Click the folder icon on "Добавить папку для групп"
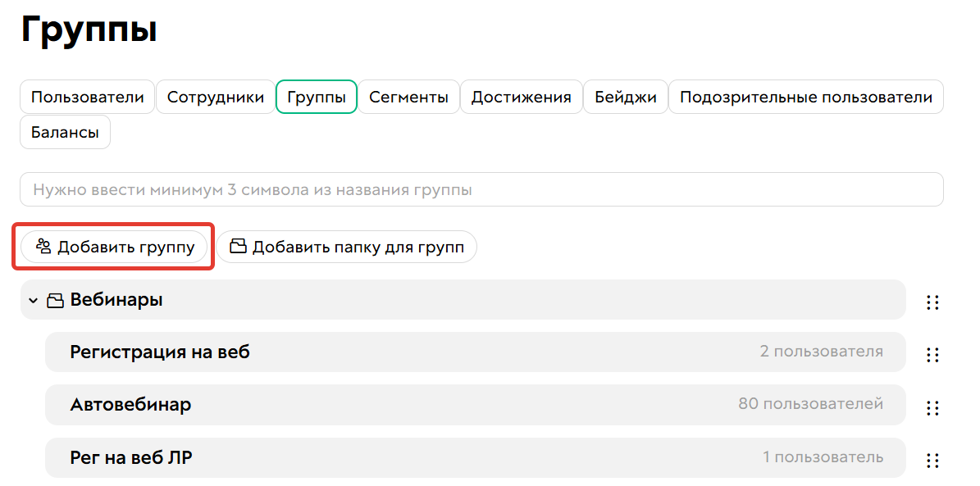 (239, 246)
